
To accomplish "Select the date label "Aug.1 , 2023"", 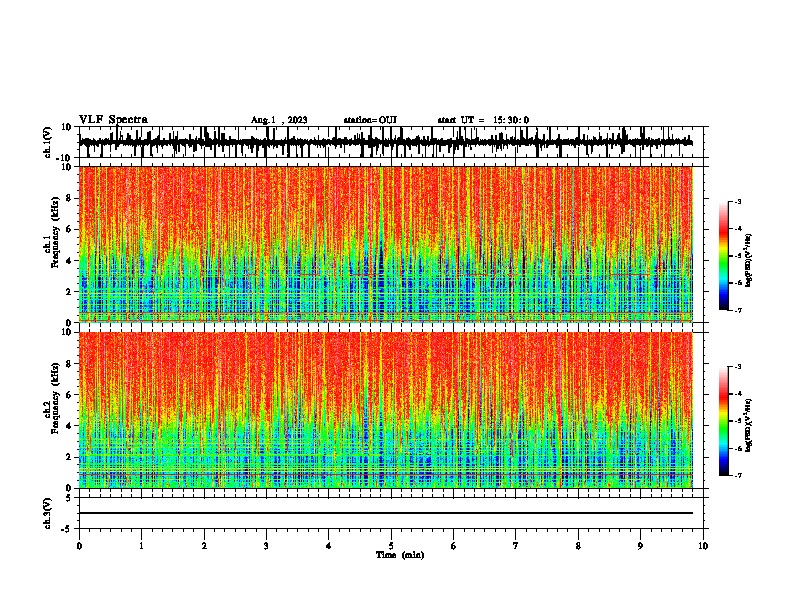I will 279,120.
